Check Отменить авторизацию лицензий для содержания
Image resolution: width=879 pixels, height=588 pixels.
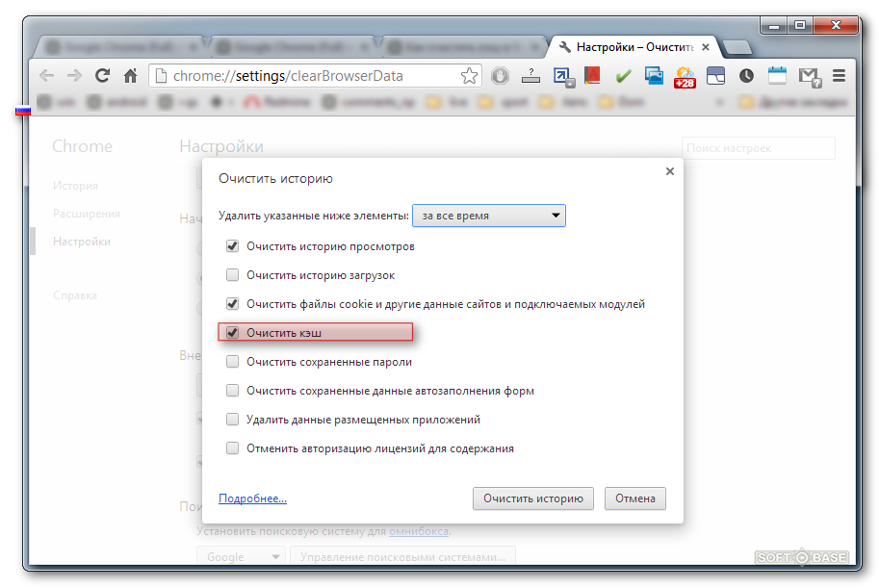[x=232, y=447]
